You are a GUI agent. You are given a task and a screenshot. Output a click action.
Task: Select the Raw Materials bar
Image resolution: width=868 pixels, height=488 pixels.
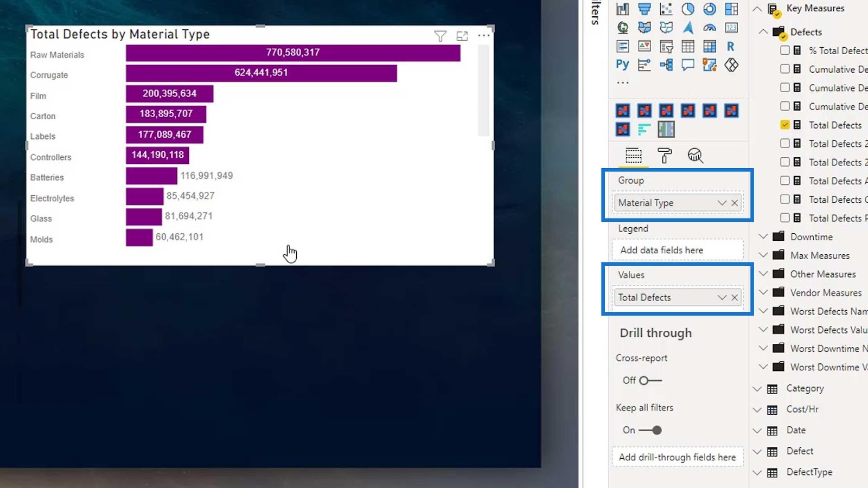tap(293, 53)
